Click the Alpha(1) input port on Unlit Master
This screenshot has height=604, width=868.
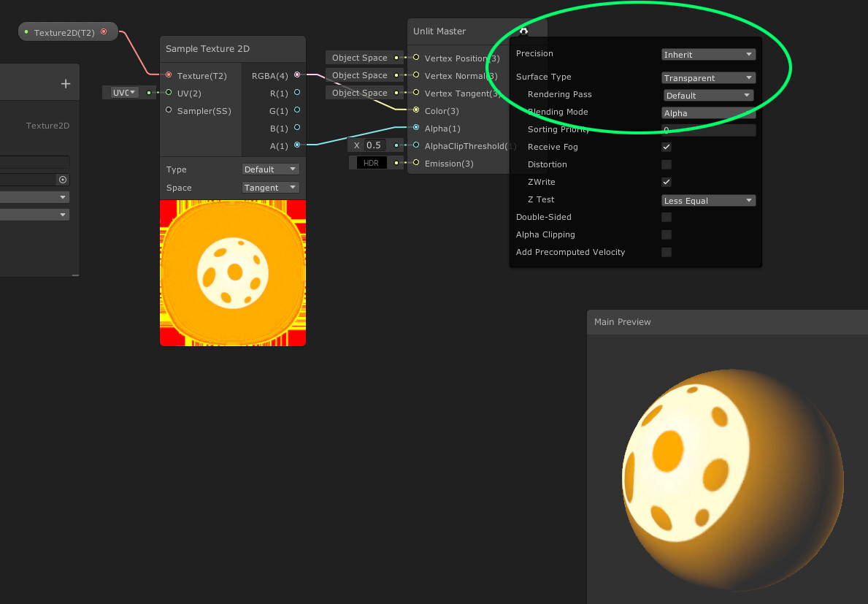(x=416, y=127)
